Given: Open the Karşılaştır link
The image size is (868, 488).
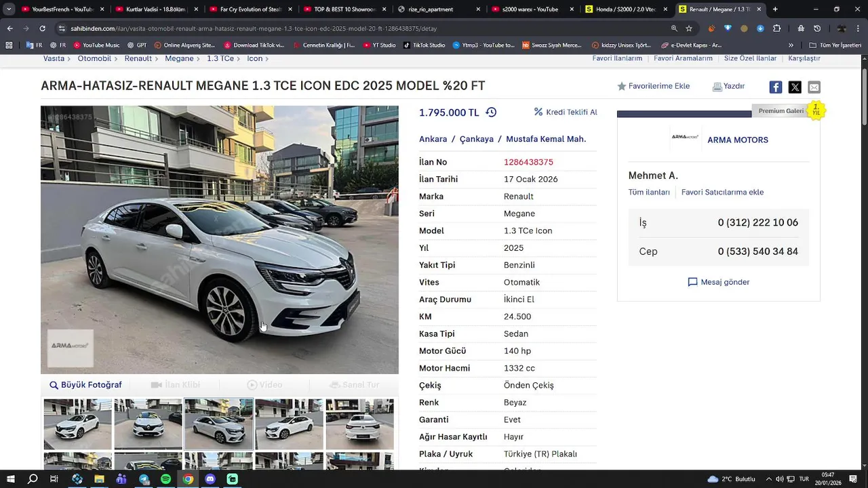Looking at the screenshot, I should [804, 58].
